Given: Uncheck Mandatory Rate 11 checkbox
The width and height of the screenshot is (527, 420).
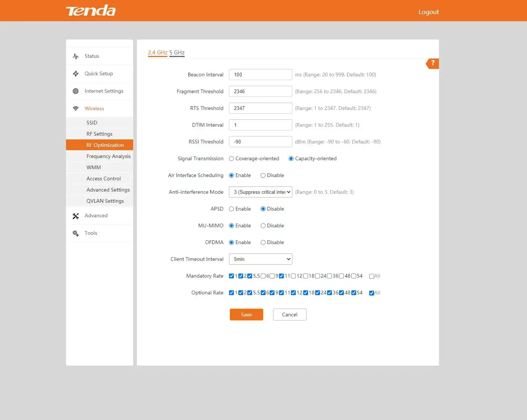Looking at the screenshot, I should pos(282,276).
